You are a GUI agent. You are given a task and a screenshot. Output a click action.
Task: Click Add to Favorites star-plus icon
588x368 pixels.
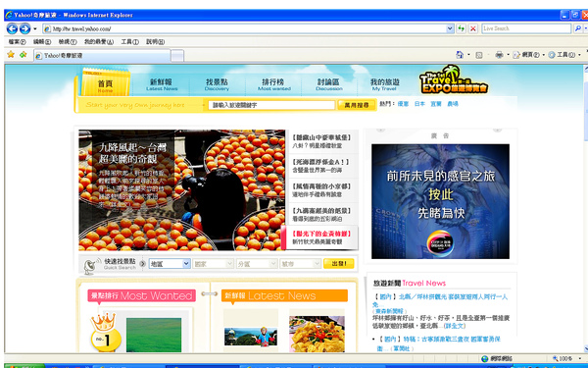point(24,55)
